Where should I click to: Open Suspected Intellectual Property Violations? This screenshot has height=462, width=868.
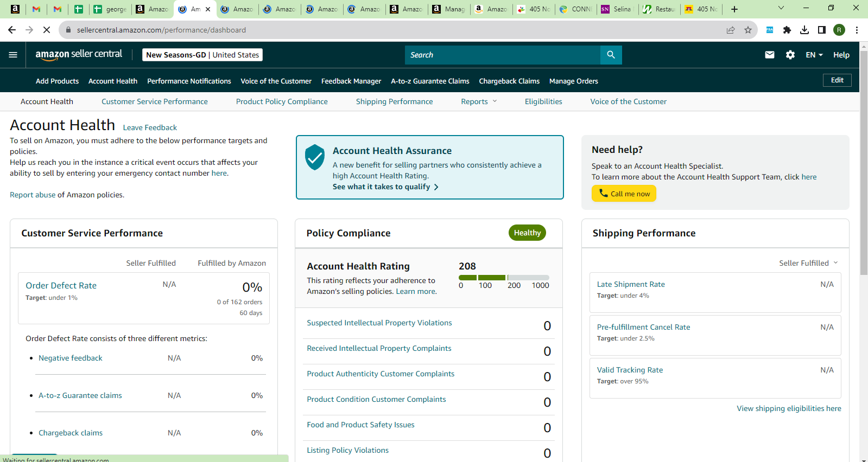(x=379, y=323)
